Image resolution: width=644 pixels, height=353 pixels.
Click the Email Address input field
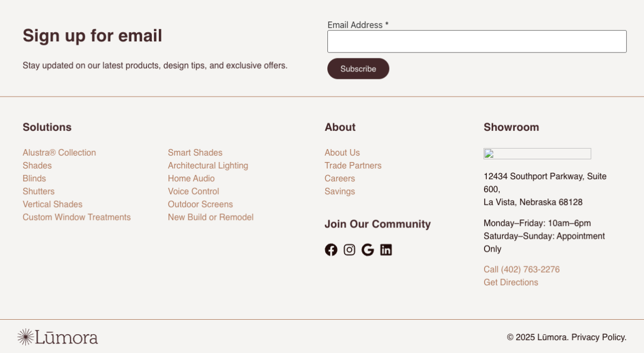[x=477, y=41]
